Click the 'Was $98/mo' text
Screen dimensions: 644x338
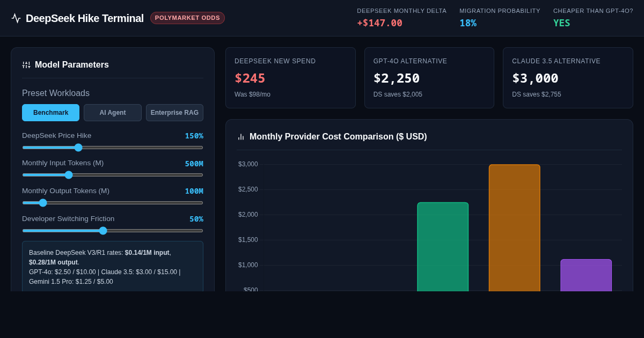tap(252, 94)
